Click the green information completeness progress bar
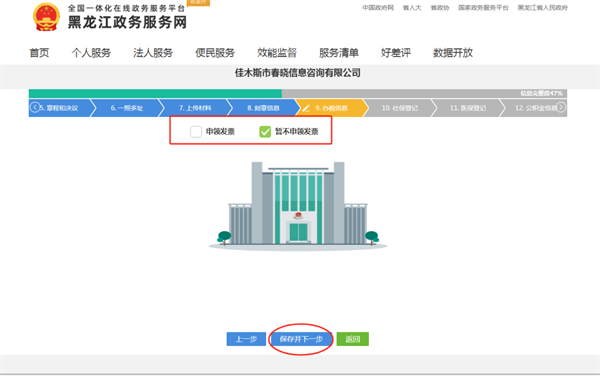The width and height of the screenshot is (600, 376). coord(155,93)
